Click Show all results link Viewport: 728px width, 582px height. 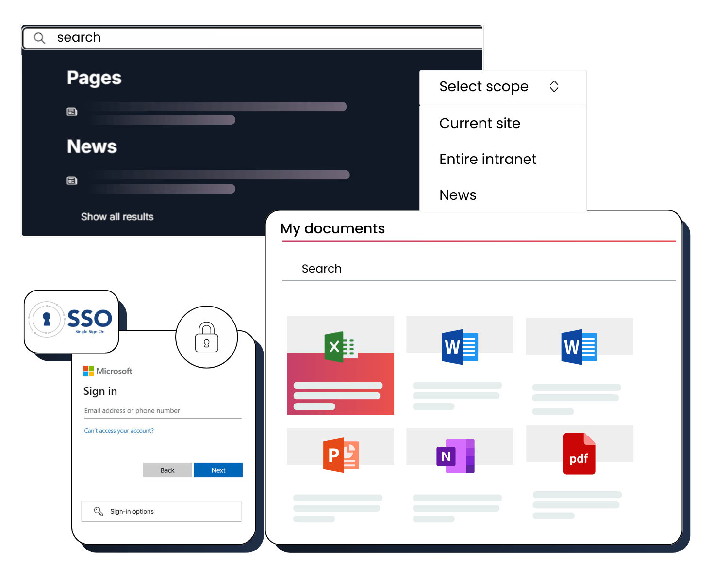(x=117, y=217)
